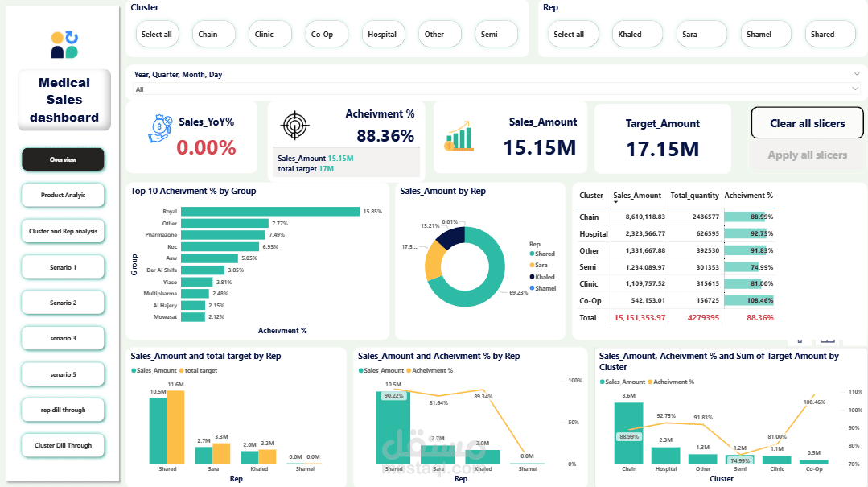Click the Sales_Amount legend swatch above the Rep chart
Image resolution: width=868 pixels, height=487 pixels.
[x=134, y=369]
